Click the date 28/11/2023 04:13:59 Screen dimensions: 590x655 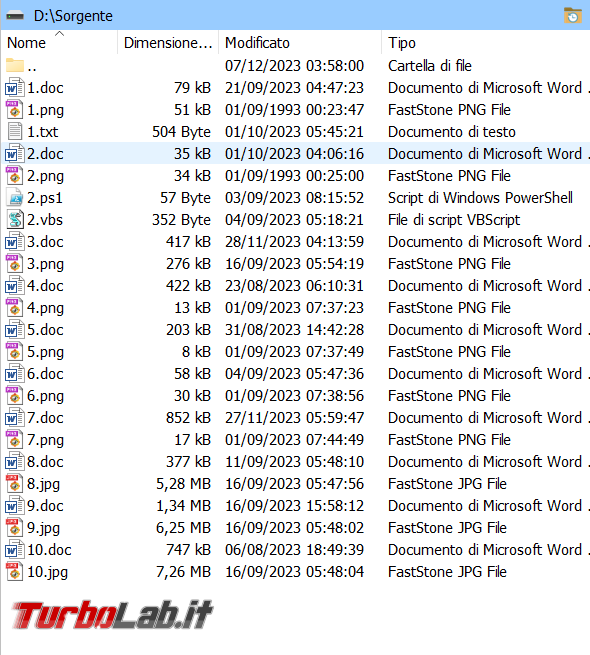coord(294,242)
